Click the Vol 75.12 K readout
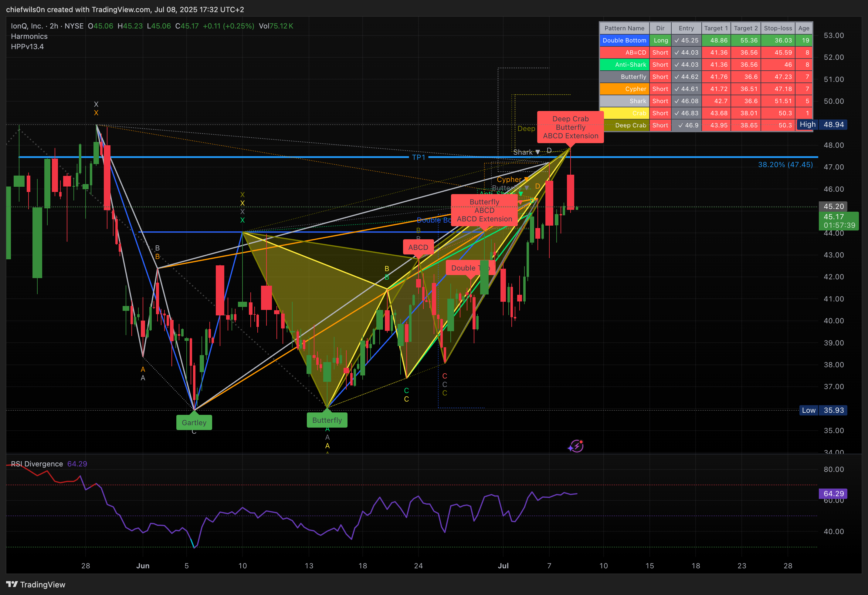The width and height of the screenshot is (868, 595). [276, 26]
